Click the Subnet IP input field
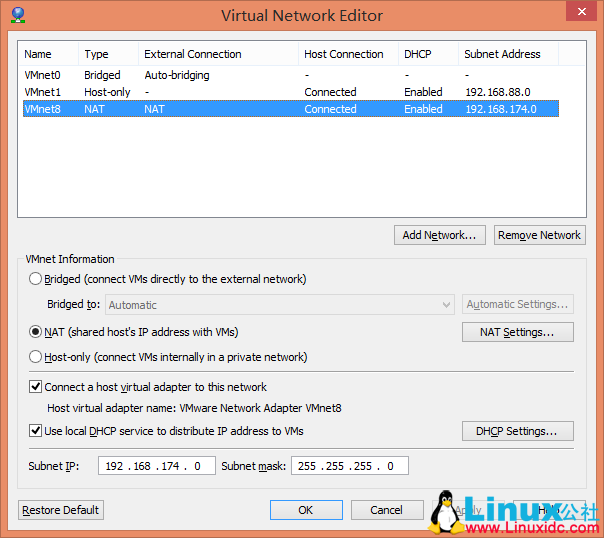This screenshot has width=604, height=538. pos(155,466)
